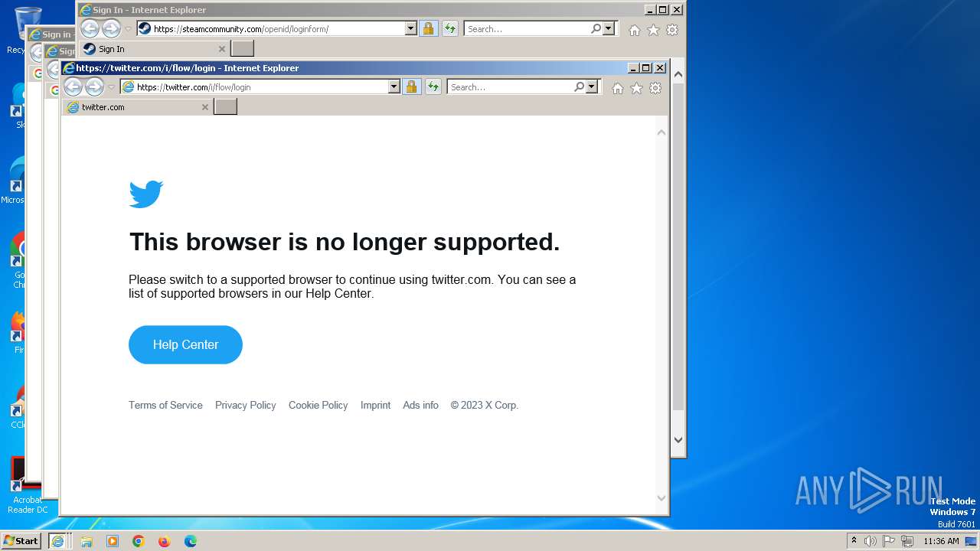This screenshot has width=980, height=551.
Task: Go back in the Twitter window
Action: [73, 87]
